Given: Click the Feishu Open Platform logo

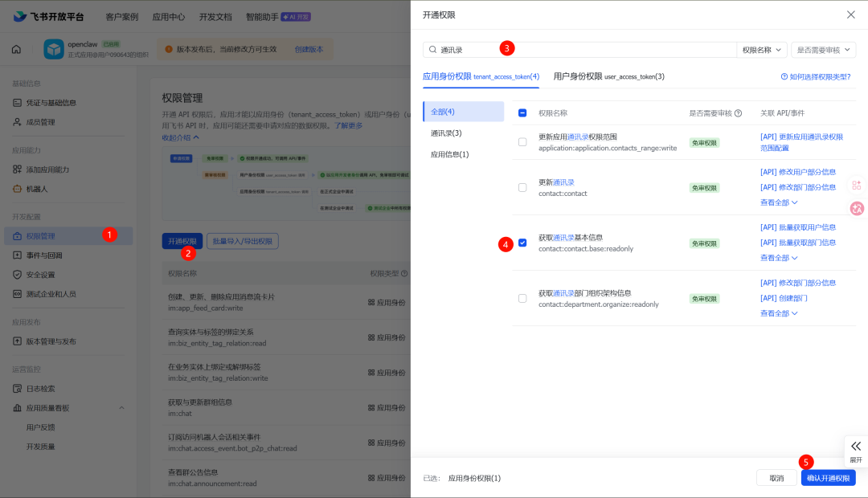Looking at the screenshot, I should point(49,17).
